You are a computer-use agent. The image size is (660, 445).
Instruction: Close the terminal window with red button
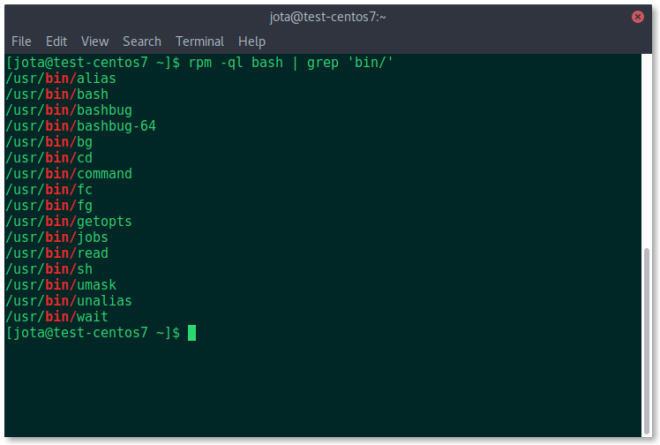pos(638,16)
